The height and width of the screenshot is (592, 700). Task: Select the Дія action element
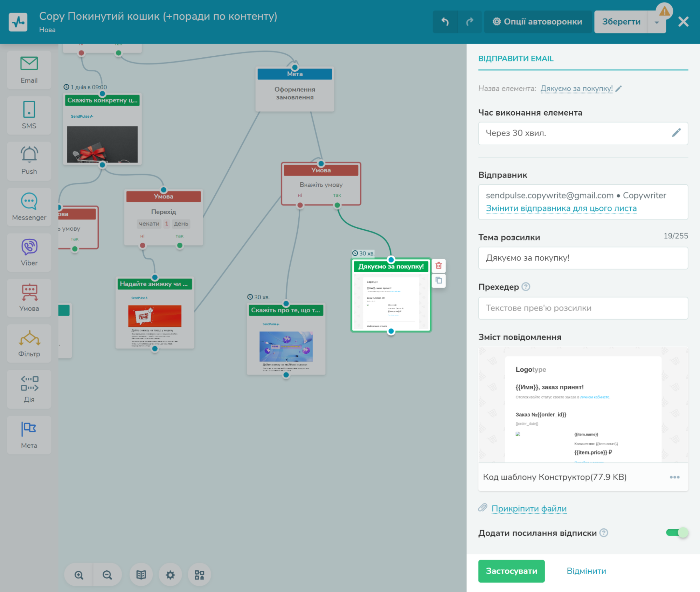click(x=29, y=389)
